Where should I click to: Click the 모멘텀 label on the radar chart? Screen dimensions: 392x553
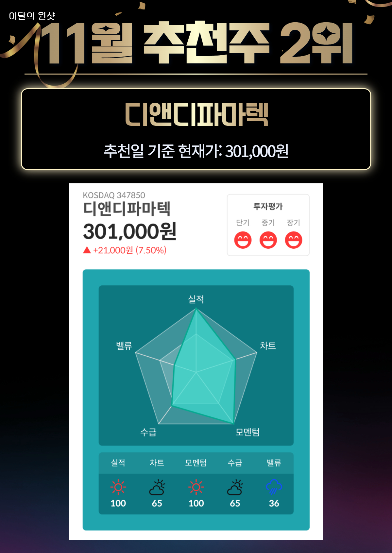[x=247, y=432]
